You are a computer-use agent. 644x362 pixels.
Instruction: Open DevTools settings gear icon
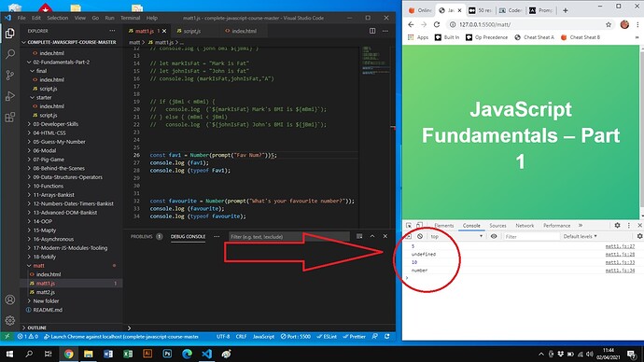pyautogui.click(x=617, y=226)
